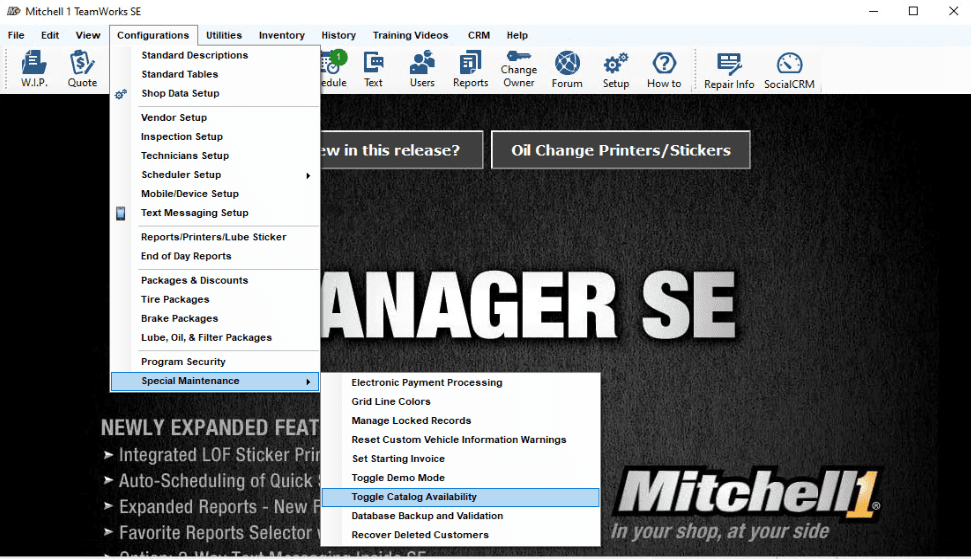Screen dimensions: 971x559
Task: Maximize the TeamWorks SE window
Action: click(913, 11)
